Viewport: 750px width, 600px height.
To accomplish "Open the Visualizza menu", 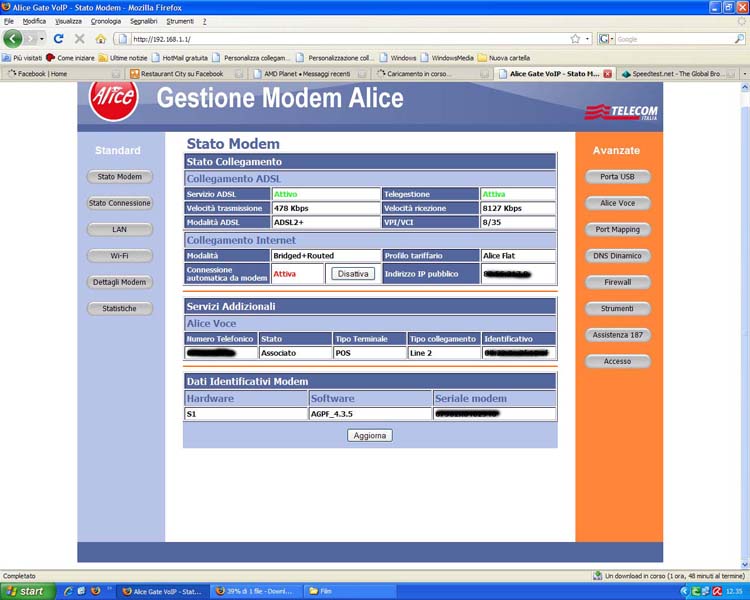I will point(68,22).
